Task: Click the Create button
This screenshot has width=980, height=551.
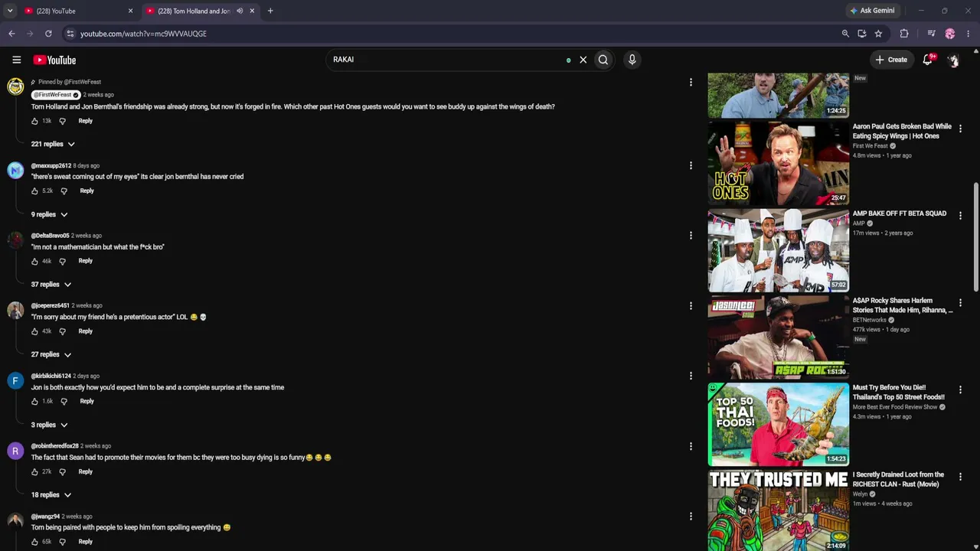Action: tap(891, 60)
